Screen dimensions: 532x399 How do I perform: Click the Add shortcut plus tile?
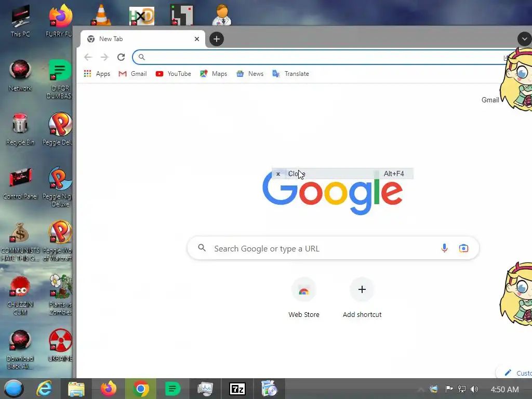(362, 298)
